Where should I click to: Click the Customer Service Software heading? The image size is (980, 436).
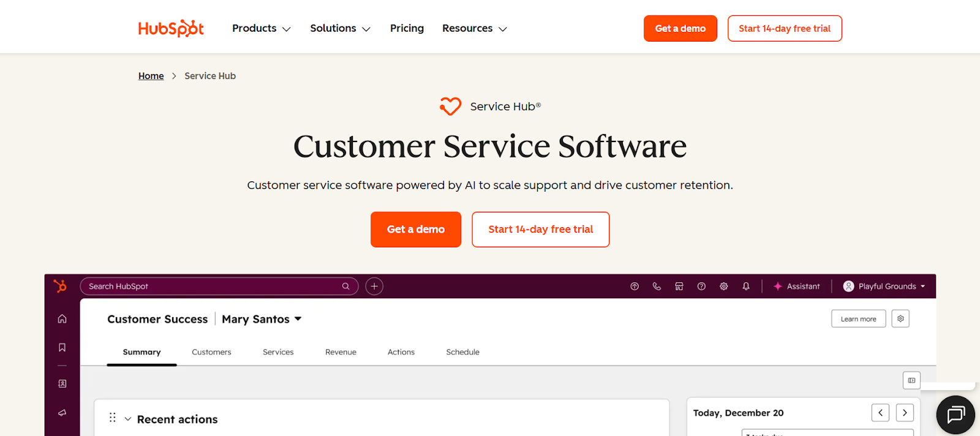(x=490, y=146)
